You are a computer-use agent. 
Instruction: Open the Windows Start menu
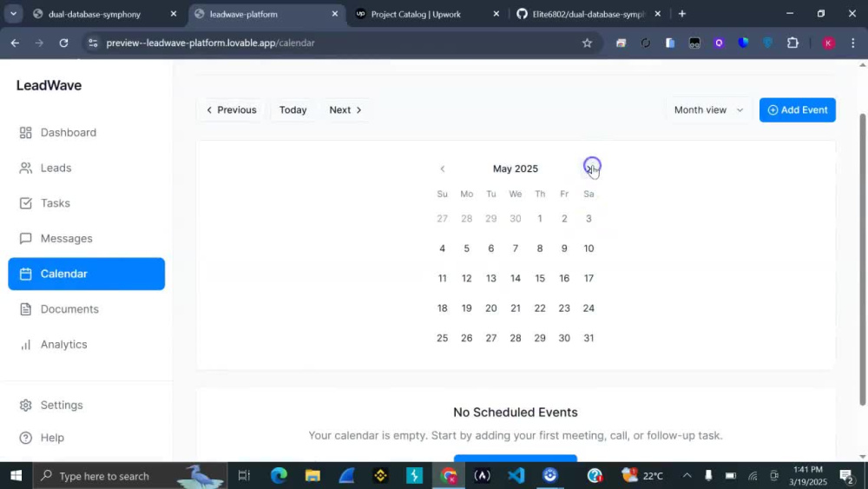(16, 476)
